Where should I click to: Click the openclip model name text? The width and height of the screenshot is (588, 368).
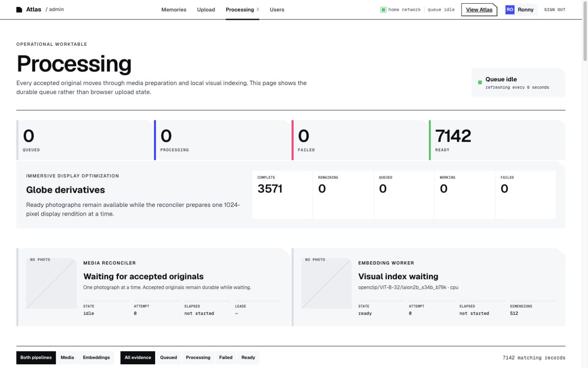(408, 287)
